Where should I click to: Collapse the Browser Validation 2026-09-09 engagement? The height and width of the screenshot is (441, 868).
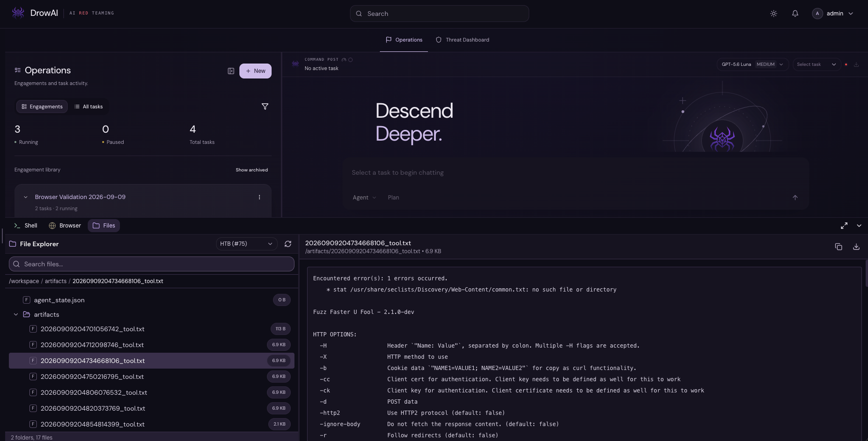[26, 197]
